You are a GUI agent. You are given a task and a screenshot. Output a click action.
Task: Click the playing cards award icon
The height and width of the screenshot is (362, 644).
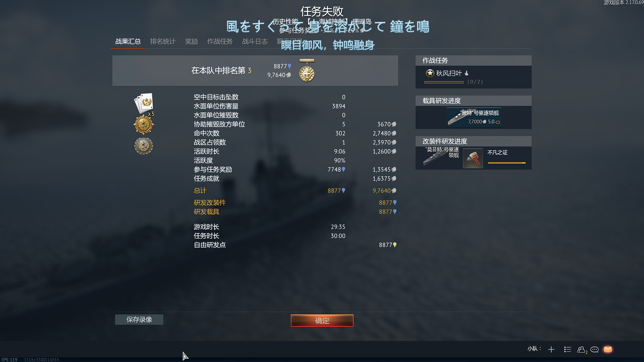click(x=144, y=103)
